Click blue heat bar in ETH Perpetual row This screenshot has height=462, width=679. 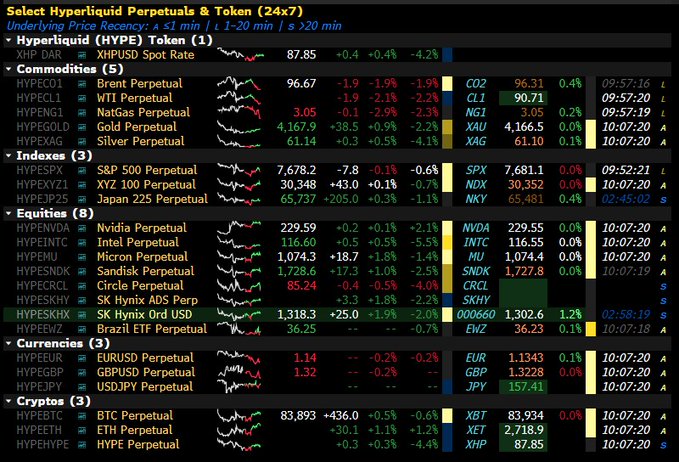click(447, 430)
